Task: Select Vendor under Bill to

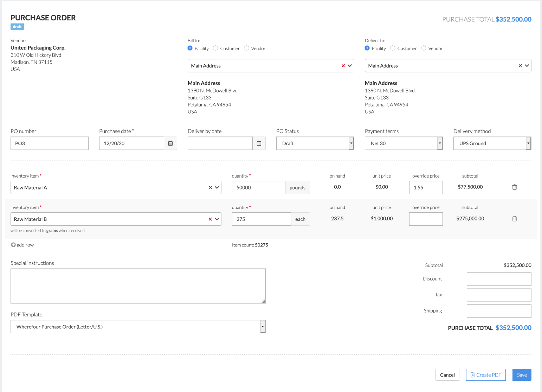Action: click(x=247, y=48)
